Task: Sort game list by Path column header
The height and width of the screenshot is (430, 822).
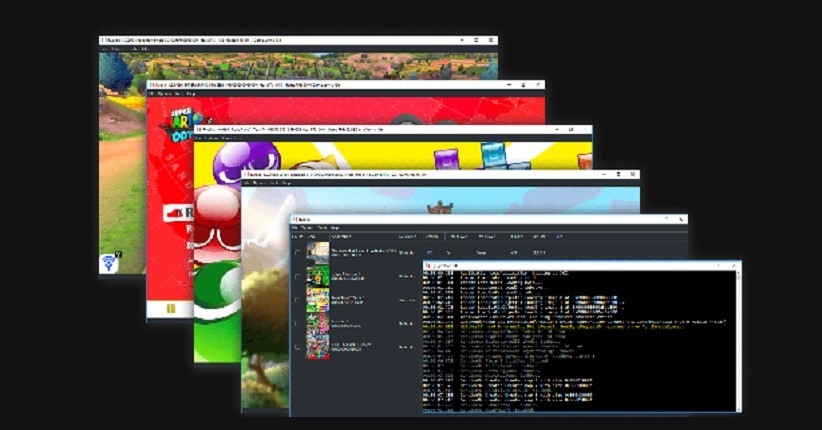Action: [559, 236]
